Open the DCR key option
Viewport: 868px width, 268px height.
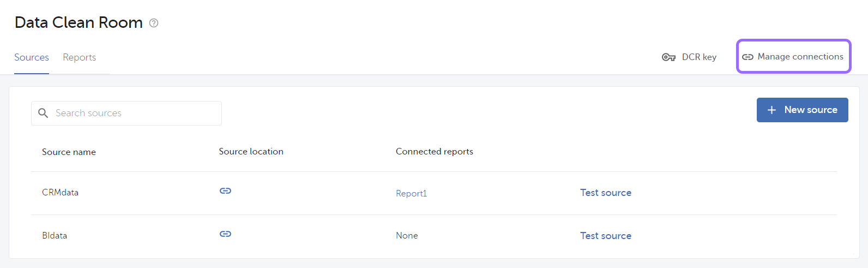[x=689, y=57]
